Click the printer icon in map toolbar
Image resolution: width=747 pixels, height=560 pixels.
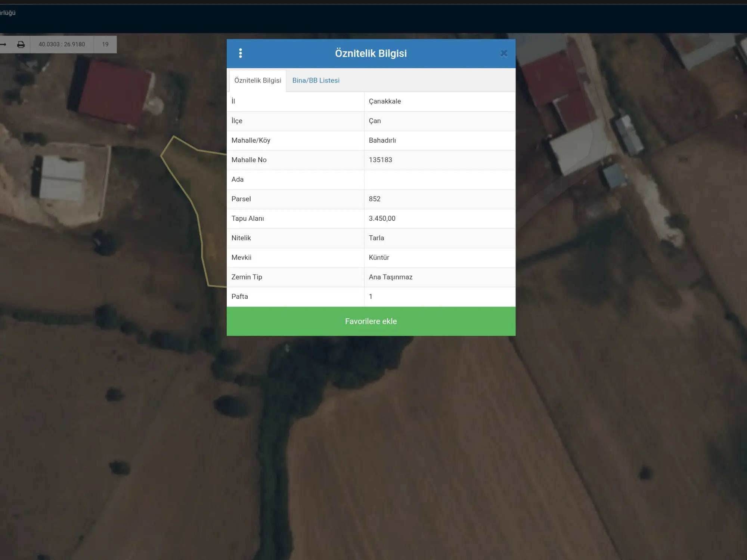click(x=21, y=44)
